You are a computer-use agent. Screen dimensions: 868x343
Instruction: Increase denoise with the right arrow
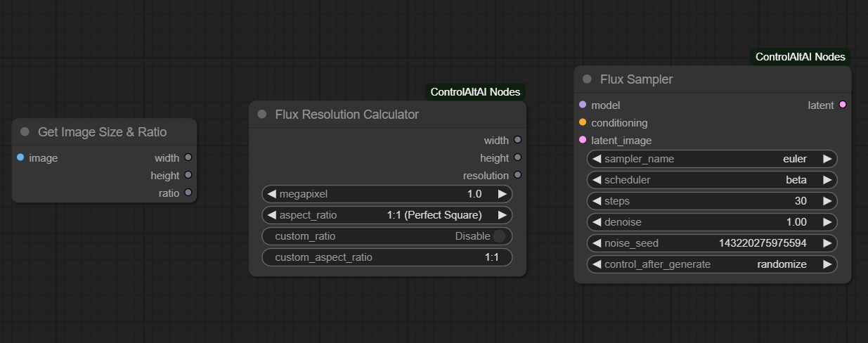tap(827, 222)
